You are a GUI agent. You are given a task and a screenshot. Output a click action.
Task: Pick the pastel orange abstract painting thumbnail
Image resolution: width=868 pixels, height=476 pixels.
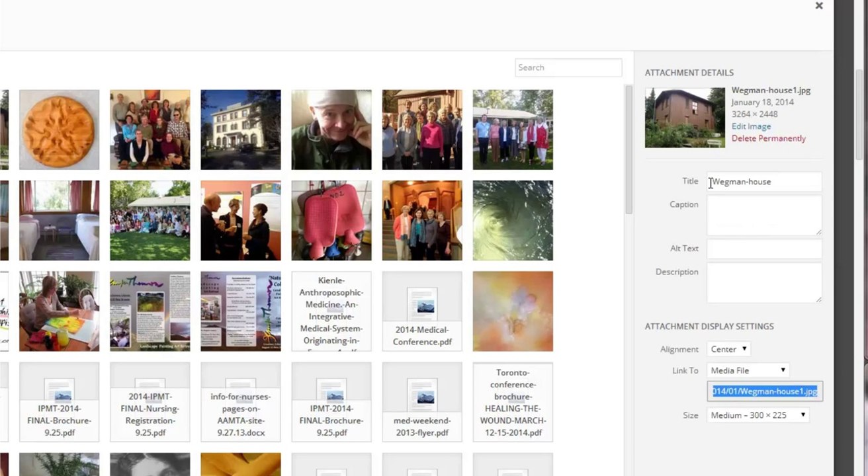pos(513,311)
